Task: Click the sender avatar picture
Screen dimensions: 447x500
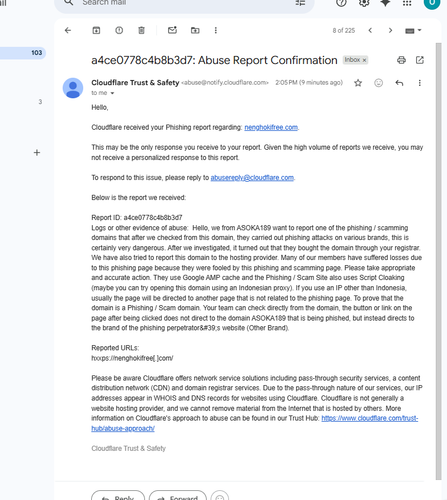Action: [73, 88]
